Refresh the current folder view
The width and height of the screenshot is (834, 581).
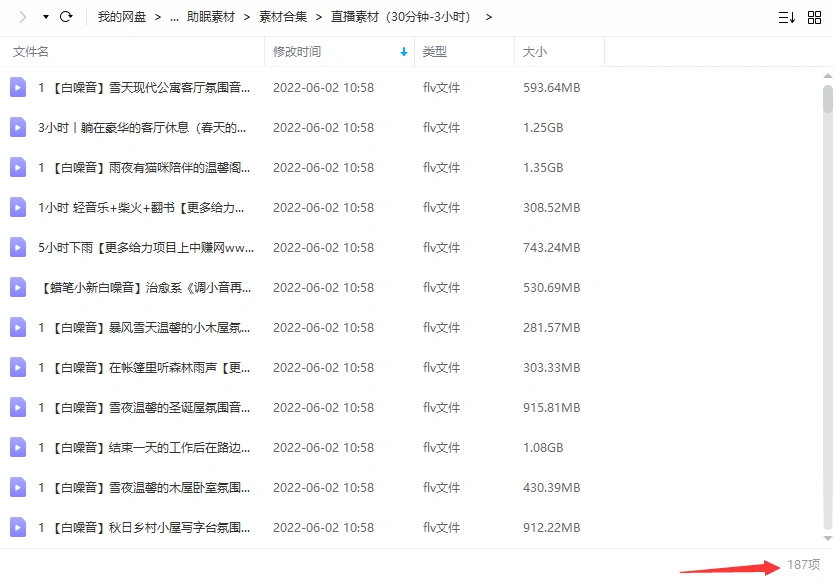[65, 16]
